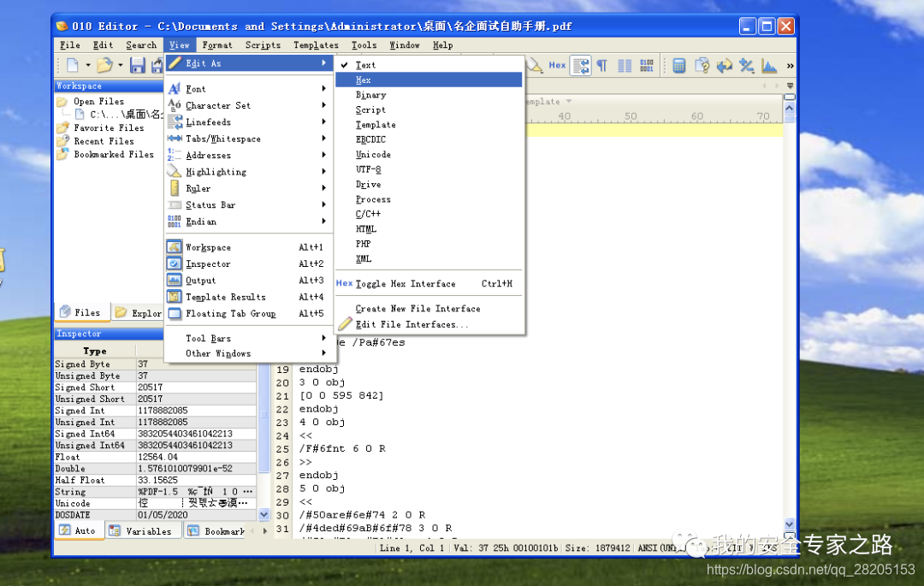
Task: Open the File menu
Action: tap(69, 44)
